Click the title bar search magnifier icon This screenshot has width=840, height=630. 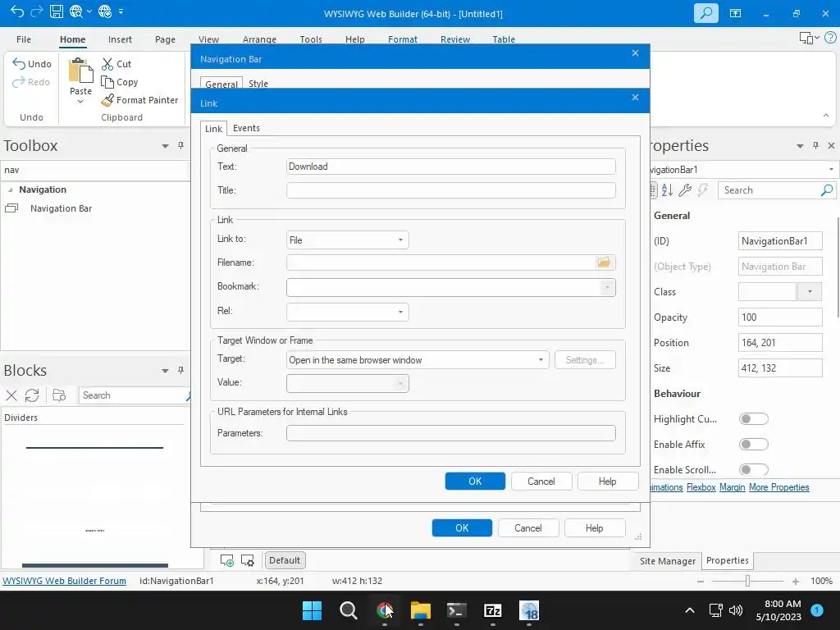[706, 13]
